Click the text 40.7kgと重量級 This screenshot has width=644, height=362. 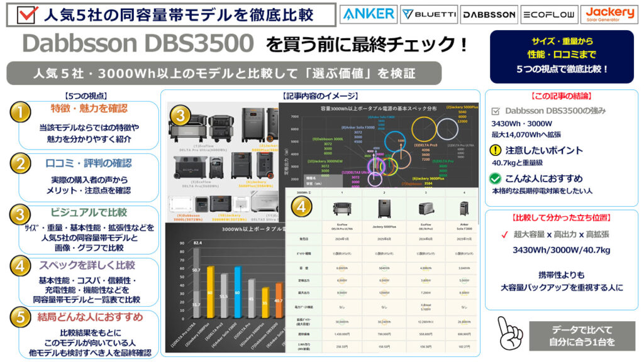(517, 163)
